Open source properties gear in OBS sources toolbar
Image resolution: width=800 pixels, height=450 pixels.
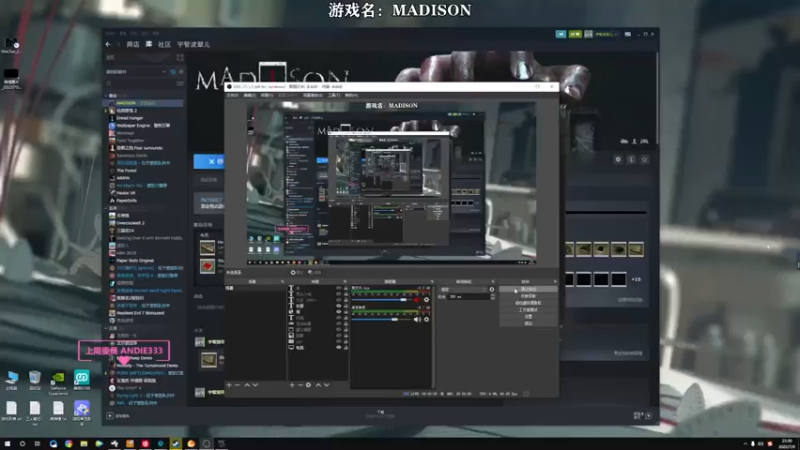[308, 385]
